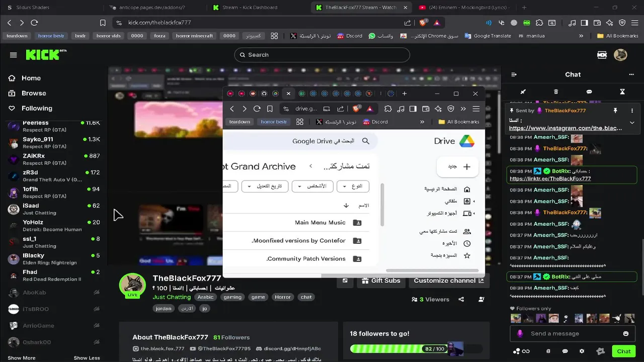The width and height of the screenshot is (644, 362).
Task: Click the search magnifier in the Google Drive bar
Action: point(366,141)
